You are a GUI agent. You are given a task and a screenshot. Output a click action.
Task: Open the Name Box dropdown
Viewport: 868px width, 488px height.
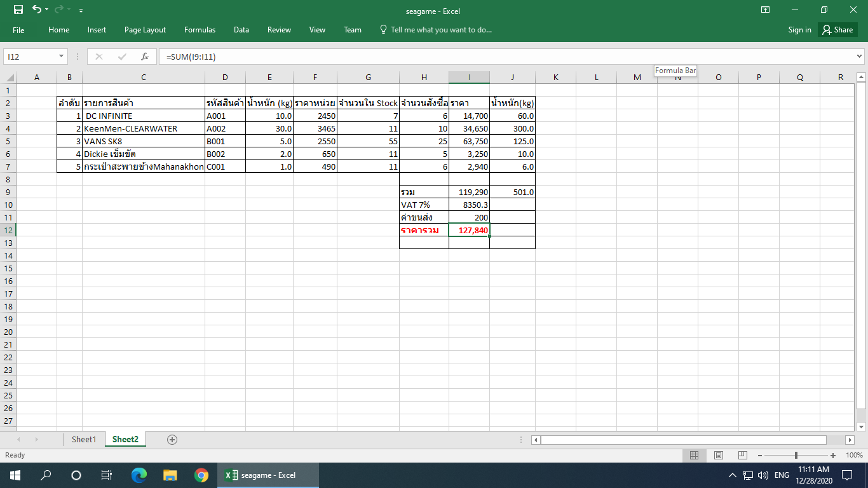pos(62,57)
